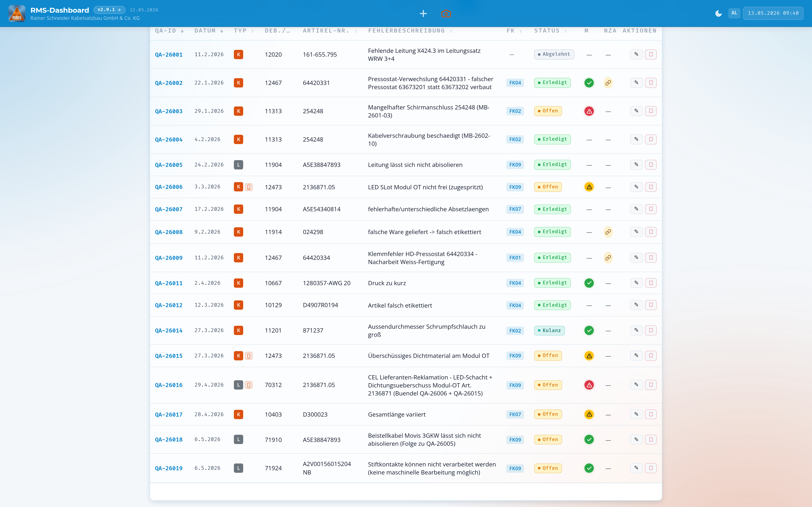Screen dimensions: 812x507
Task: Sort table by STATUS column
Action: [550, 31]
